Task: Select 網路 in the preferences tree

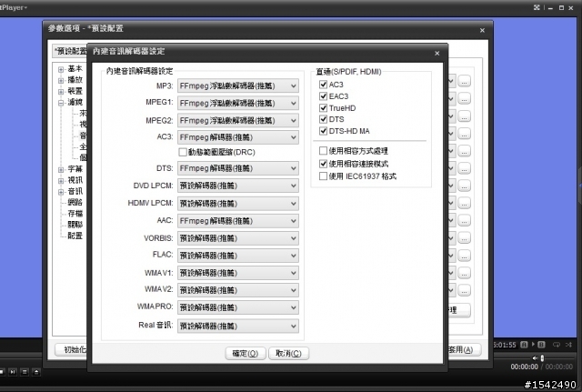Action: pyautogui.click(x=75, y=202)
